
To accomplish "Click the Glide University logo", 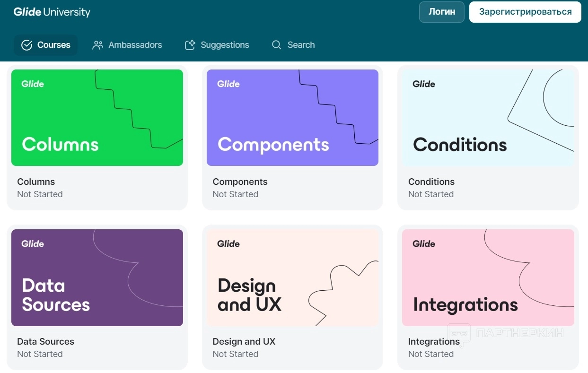I will click(x=52, y=12).
